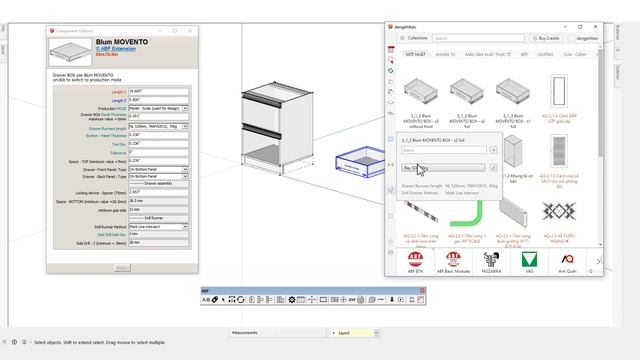This screenshot has height=360, width=640.
Task: Open the VAD green collection icon
Action: click(529, 262)
